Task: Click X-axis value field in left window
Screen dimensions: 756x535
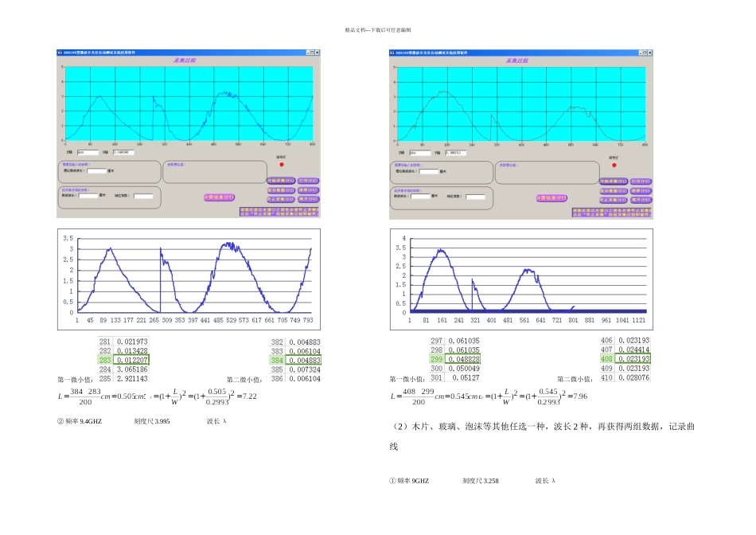Action: click(88, 152)
